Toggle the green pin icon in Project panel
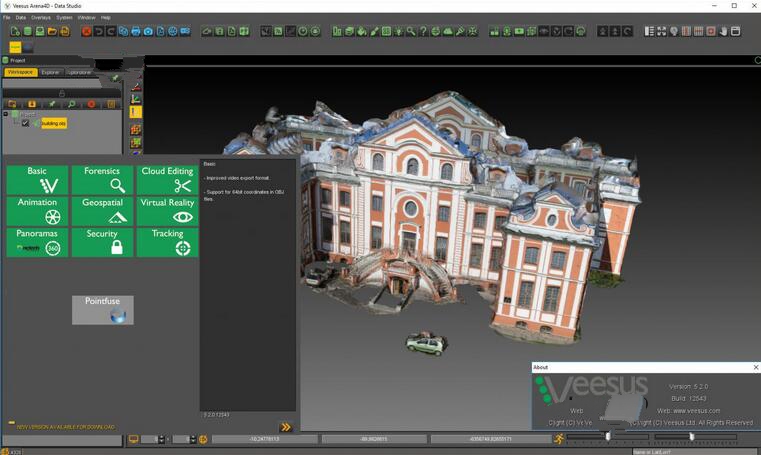Image resolution: width=761 pixels, height=455 pixels. click(51, 104)
